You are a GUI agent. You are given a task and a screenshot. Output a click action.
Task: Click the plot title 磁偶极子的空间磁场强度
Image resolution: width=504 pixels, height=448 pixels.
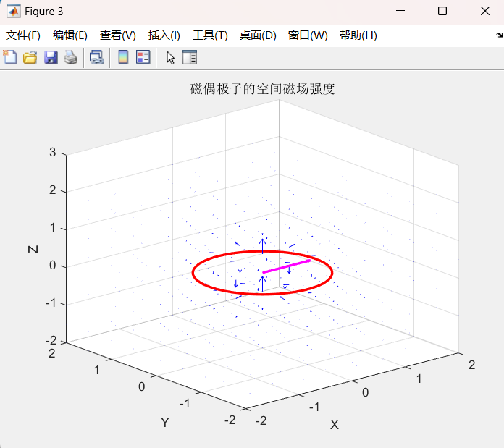click(x=262, y=89)
